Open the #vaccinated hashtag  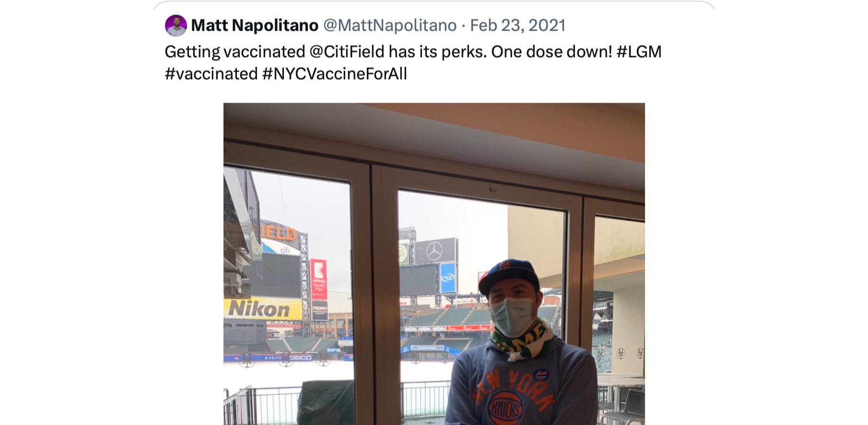(211, 73)
